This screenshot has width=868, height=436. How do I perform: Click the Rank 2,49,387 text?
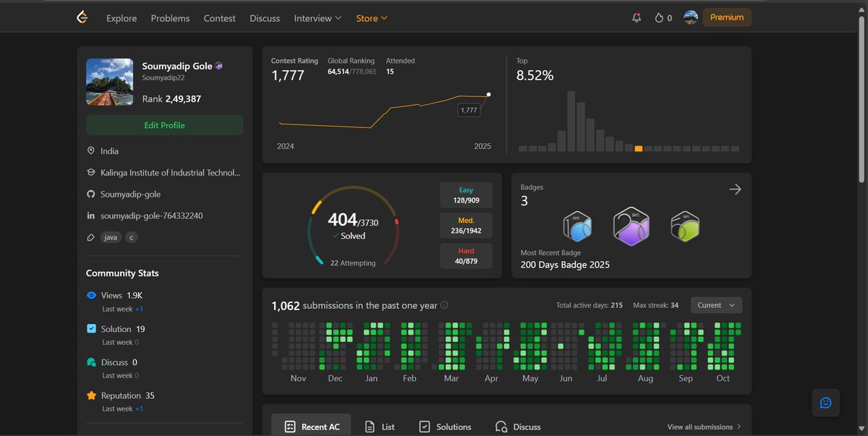(171, 99)
